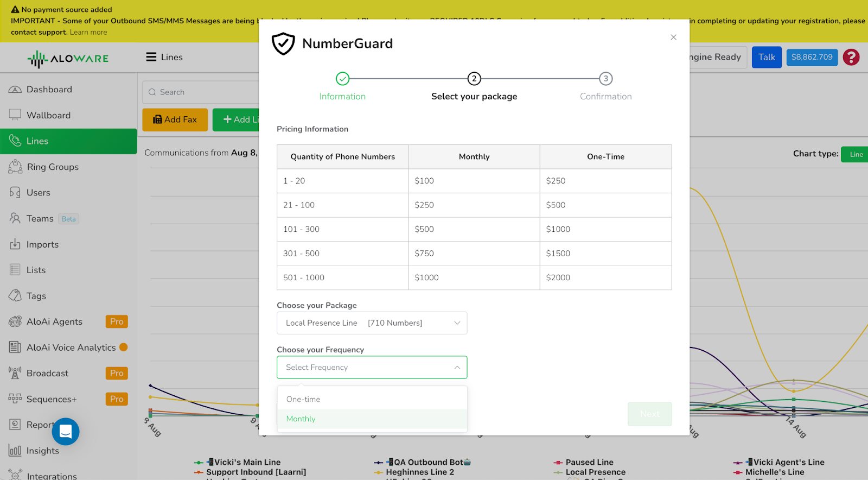Click the Reports icon in sidebar
This screenshot has width=868, height=480.
click(15, 425)
